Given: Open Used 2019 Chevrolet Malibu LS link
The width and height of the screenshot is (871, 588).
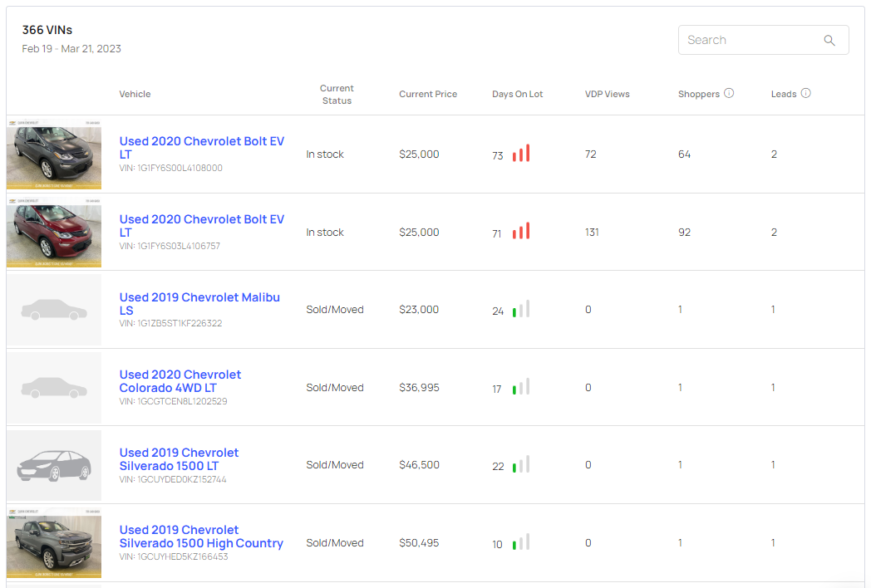Looking at the screenshot, I should point(199,303).
